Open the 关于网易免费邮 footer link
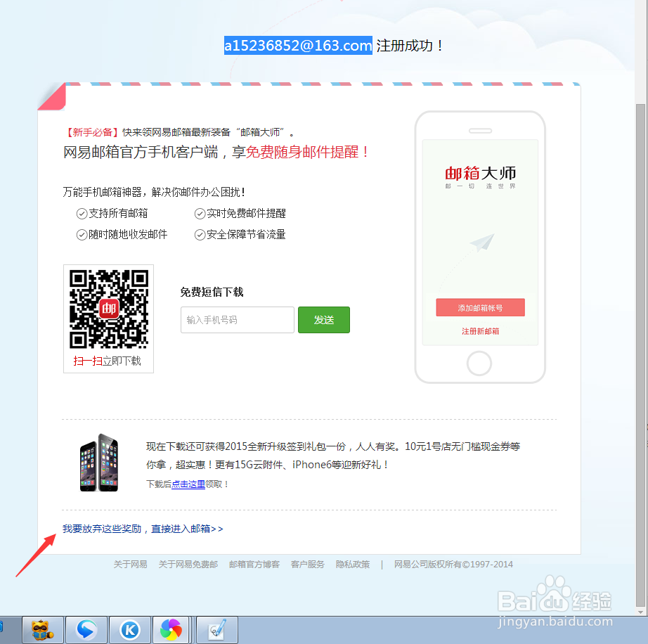Screen dimensions: 648x644 188,565
